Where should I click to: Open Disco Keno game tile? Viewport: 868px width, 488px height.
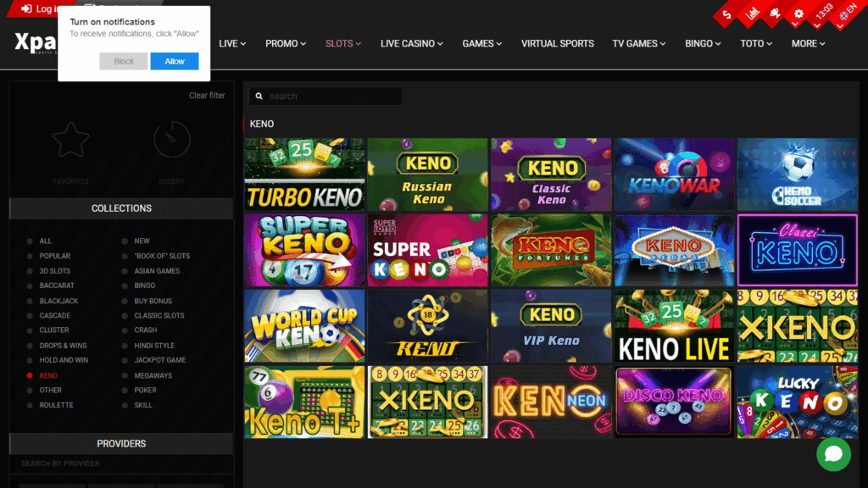pos(674,402)
